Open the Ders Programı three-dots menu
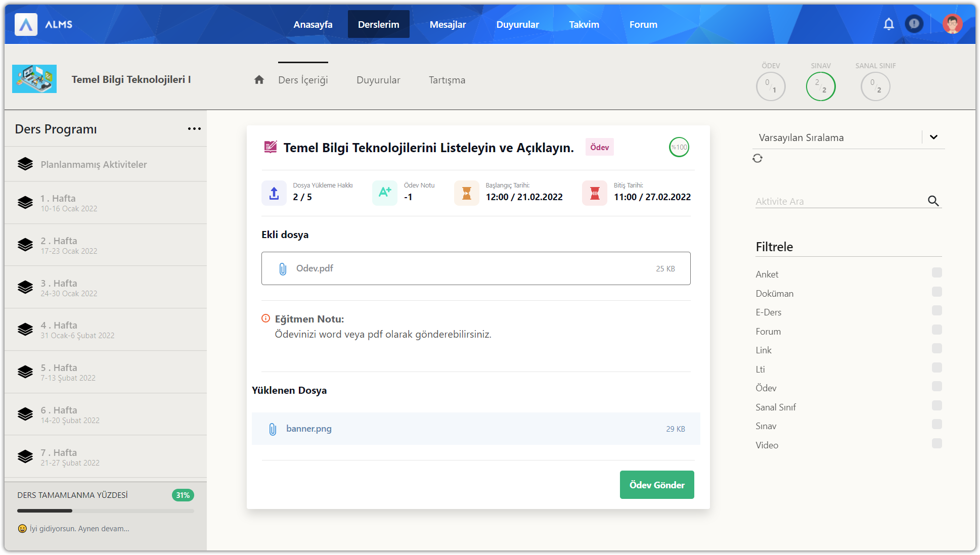Image resolution: width=980 pixels, height=555 pixels. pyautogui.click(x=194, y=129)
